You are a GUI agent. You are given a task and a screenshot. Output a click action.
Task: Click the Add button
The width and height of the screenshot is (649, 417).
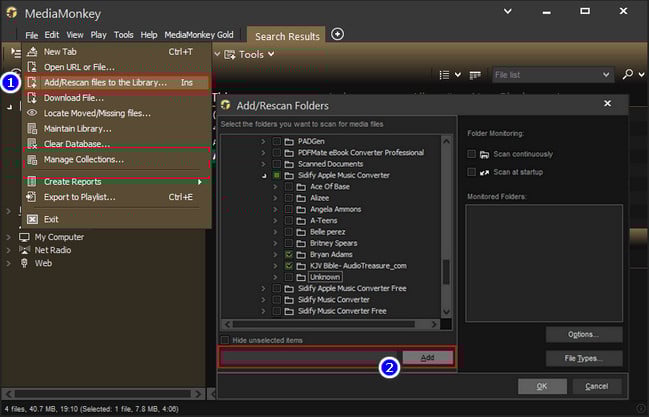[x=428, y=357]
